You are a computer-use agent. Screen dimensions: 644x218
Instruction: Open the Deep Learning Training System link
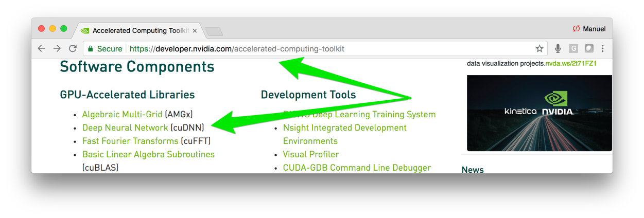(x=359, y=114)
